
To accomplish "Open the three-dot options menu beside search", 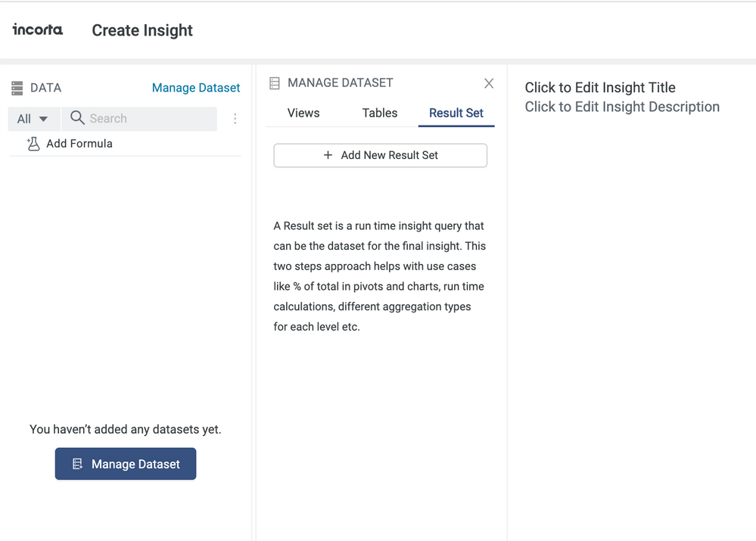I will 235,119.
